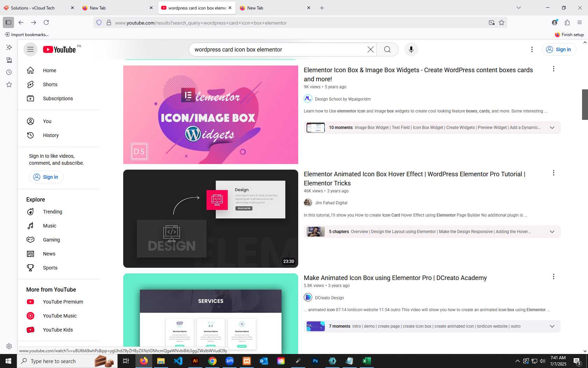Open site shield tracking protection icon
The width and height of the screenshot is (588, 368).
[99, 22]
